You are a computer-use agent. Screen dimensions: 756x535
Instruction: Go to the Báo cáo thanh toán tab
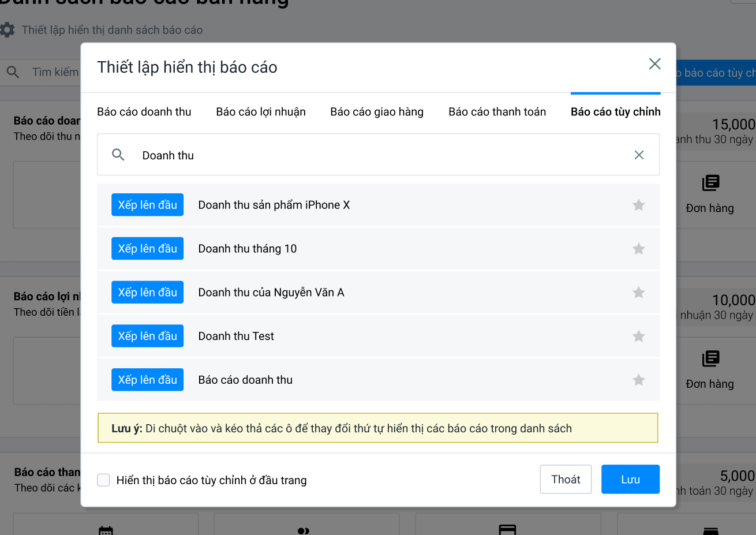tap(497, 112)
